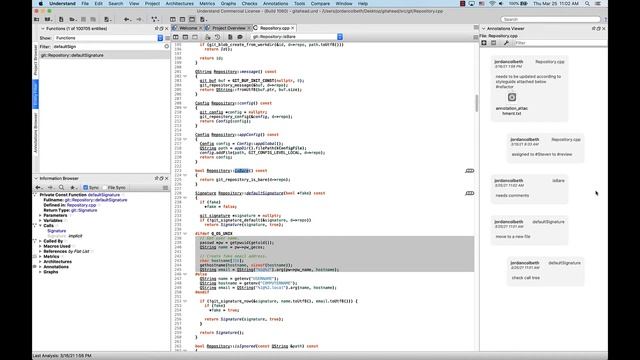The image size is (640, 360).
Task: Open the Metrics menu
Action: pyautogui.click(x=207, y=3)
